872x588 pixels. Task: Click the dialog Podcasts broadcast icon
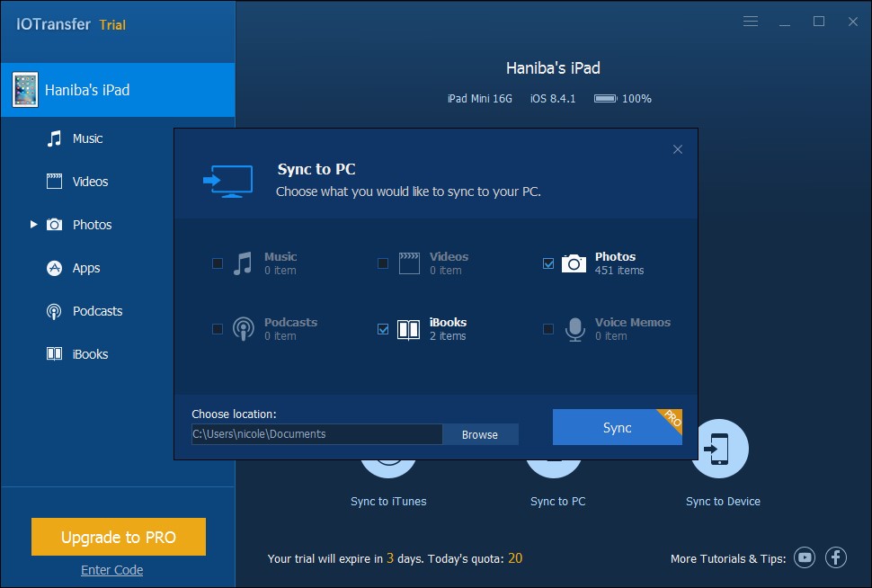click(x=243, y=329)
